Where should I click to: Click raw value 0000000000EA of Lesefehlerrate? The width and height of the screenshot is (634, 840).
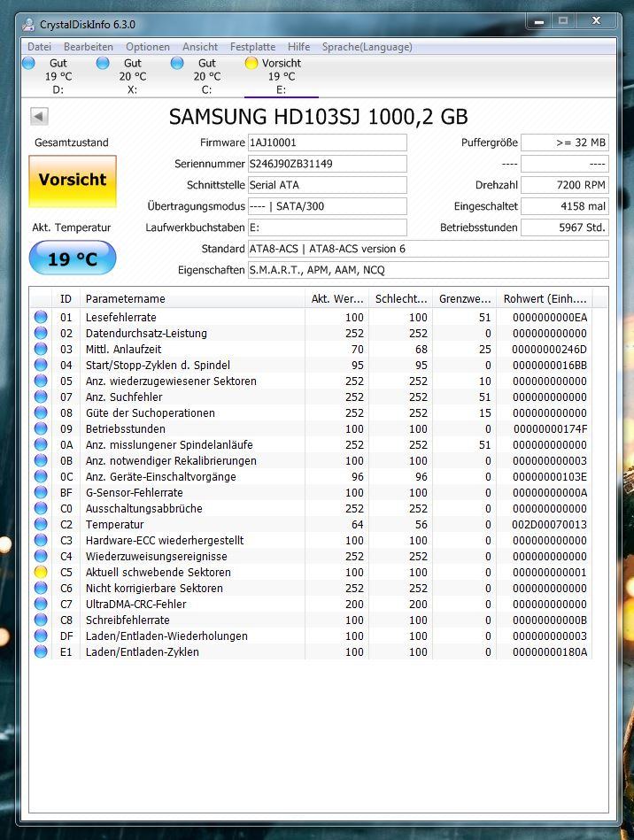549,317
